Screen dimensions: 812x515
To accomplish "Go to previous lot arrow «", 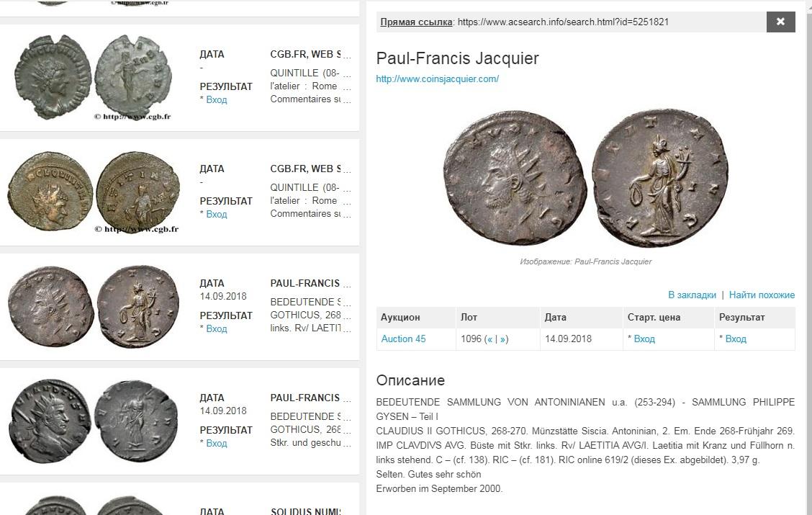I will coord(490,339).
